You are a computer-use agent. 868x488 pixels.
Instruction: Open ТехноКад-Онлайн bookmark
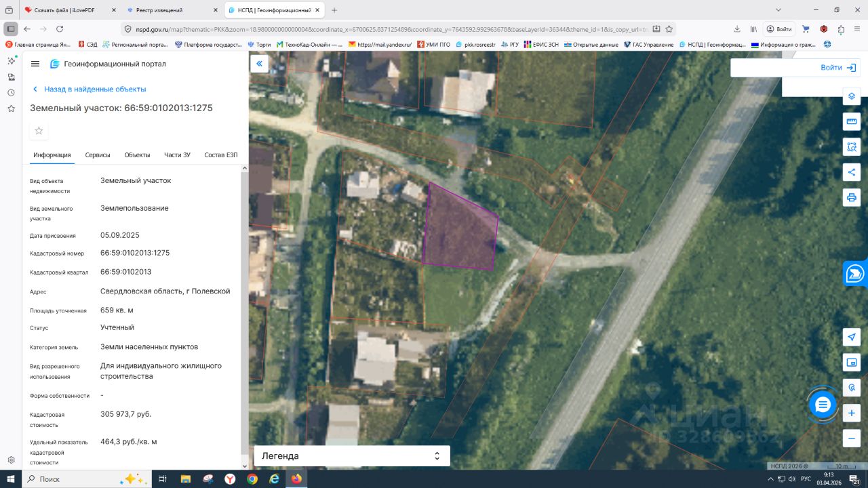[x=309, y=45]
